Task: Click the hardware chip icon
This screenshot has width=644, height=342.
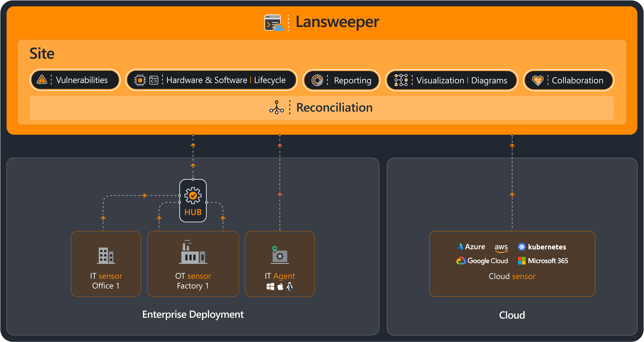Action: (x=140, y=80)
